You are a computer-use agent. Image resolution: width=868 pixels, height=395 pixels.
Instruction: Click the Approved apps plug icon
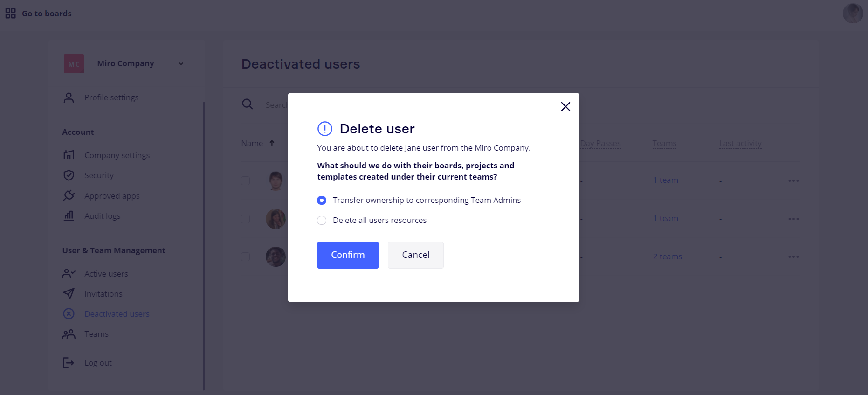click(x=69, y=195)
